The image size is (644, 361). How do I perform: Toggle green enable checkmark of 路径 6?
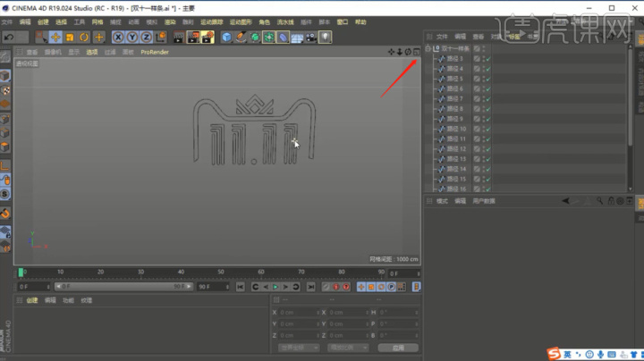488,89
